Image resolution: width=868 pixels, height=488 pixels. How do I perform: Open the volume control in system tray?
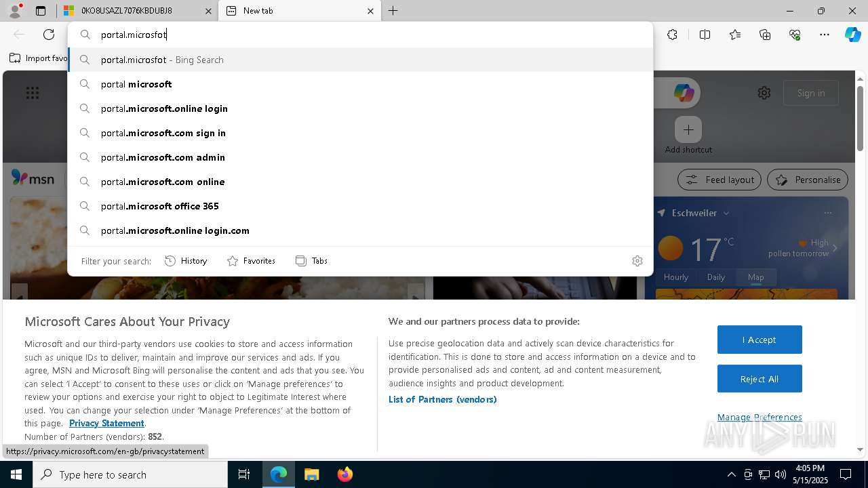(781, 474)
